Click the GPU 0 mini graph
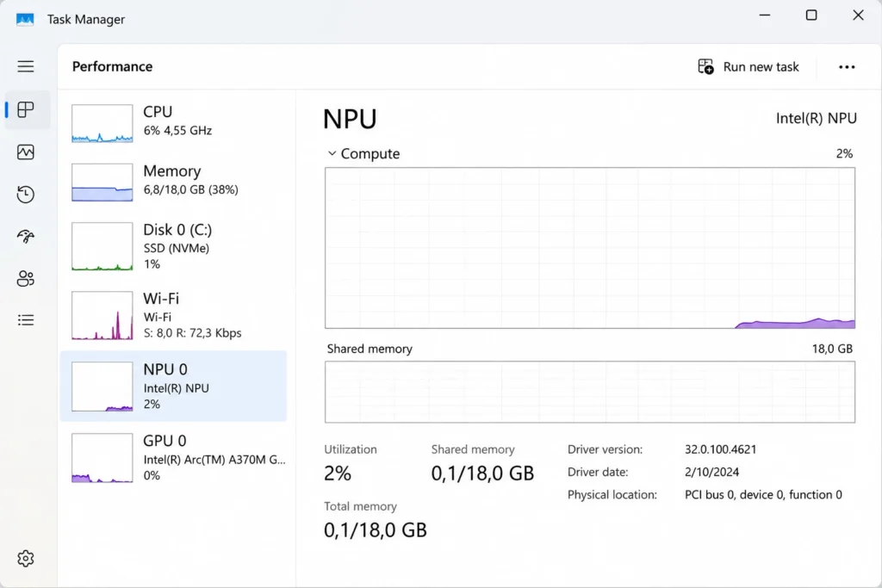 (x=102, y=458)
